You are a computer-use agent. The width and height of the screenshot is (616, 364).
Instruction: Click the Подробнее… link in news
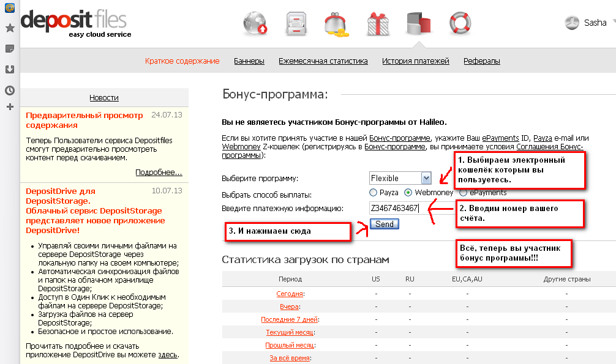159,173
